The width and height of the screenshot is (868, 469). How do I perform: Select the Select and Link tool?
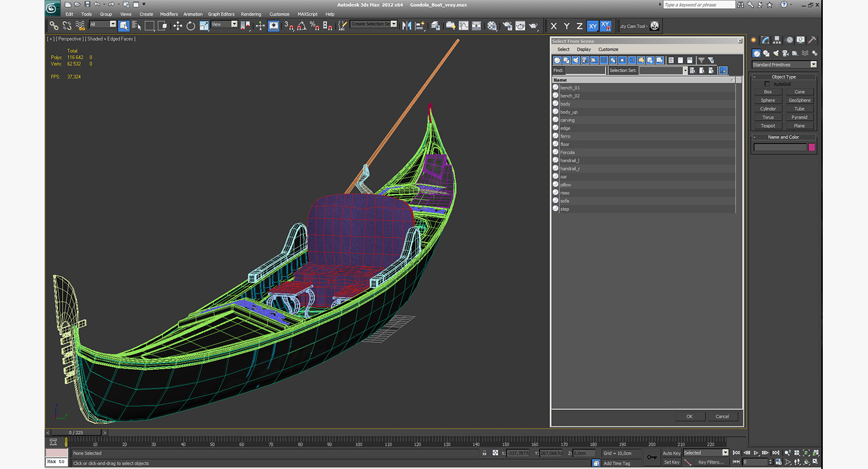[x=53, y=26]
